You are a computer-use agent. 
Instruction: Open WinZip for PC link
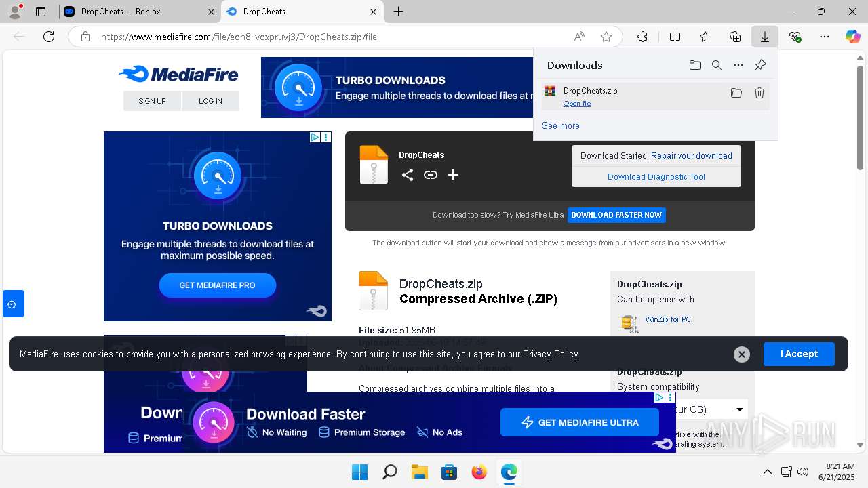click(x=668, y=319)
